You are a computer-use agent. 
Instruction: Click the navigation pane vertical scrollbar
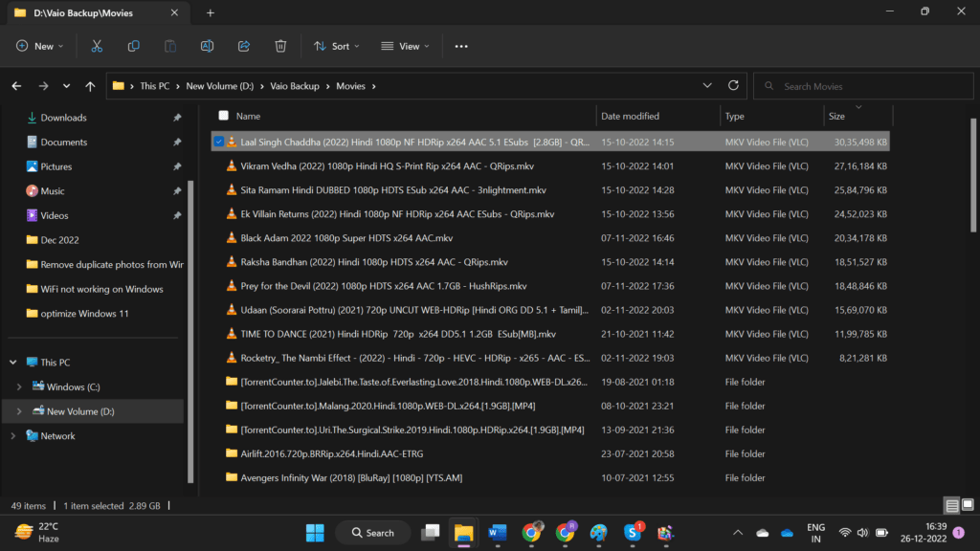point(190,331)
